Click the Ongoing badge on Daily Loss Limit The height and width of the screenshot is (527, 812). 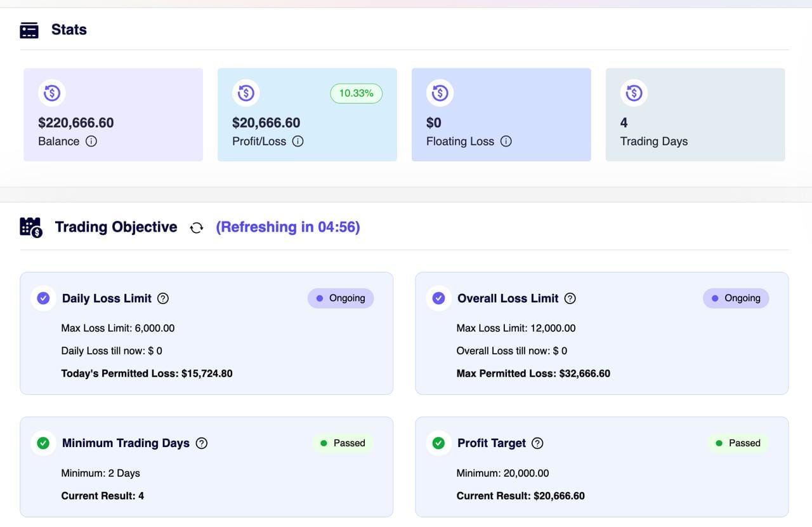pyautogui.click(x=341, y=298)
